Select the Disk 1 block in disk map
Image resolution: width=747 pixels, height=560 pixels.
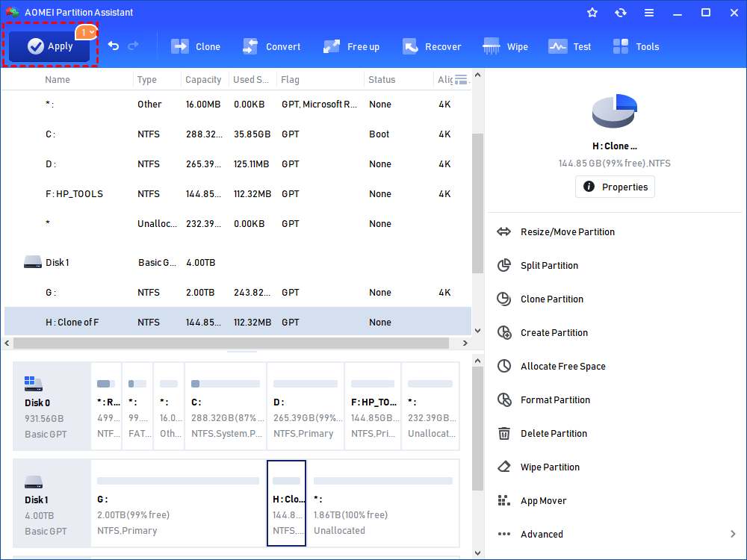52,503
